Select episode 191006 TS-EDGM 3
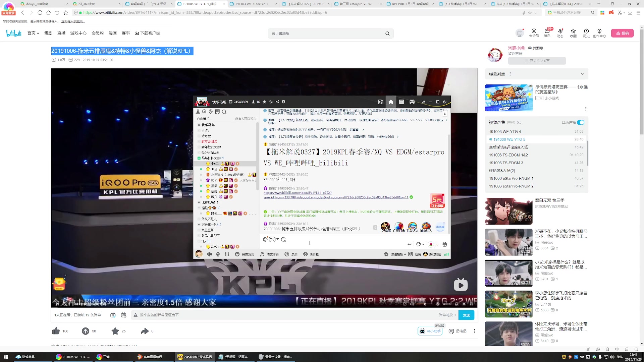Screen dimensions: 644x362 pyautogui.click(x=506, y=163)
